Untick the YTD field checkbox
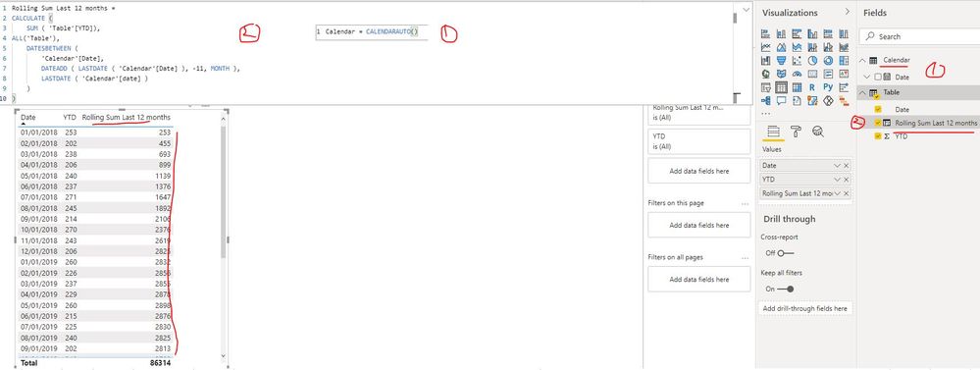Screen dimensions: 980x370 click(878, 135)
